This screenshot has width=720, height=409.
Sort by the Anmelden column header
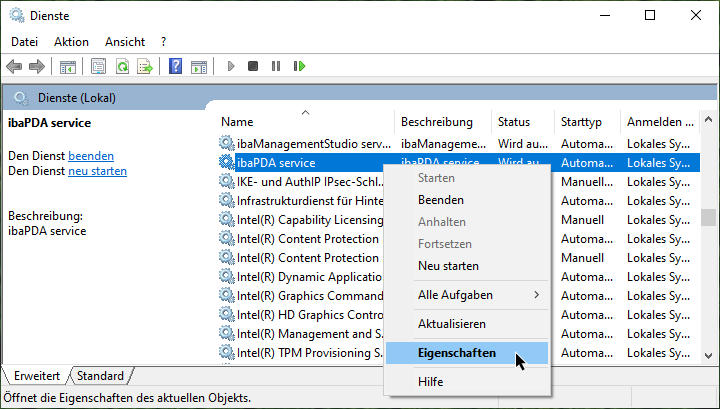click(660, 122)
